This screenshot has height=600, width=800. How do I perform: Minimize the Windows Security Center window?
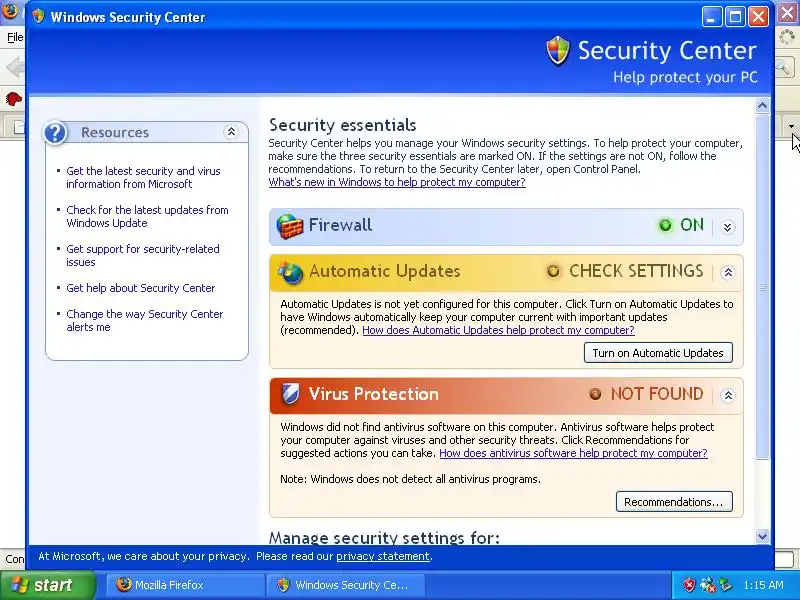[x=712, y=17]
